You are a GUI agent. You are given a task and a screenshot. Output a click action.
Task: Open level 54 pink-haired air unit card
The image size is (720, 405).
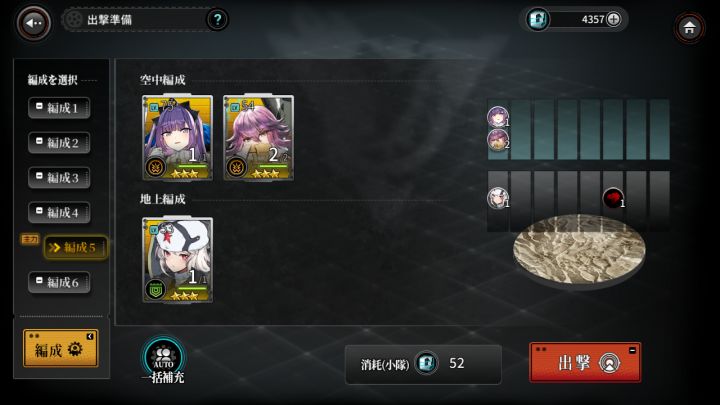[258, 138]
